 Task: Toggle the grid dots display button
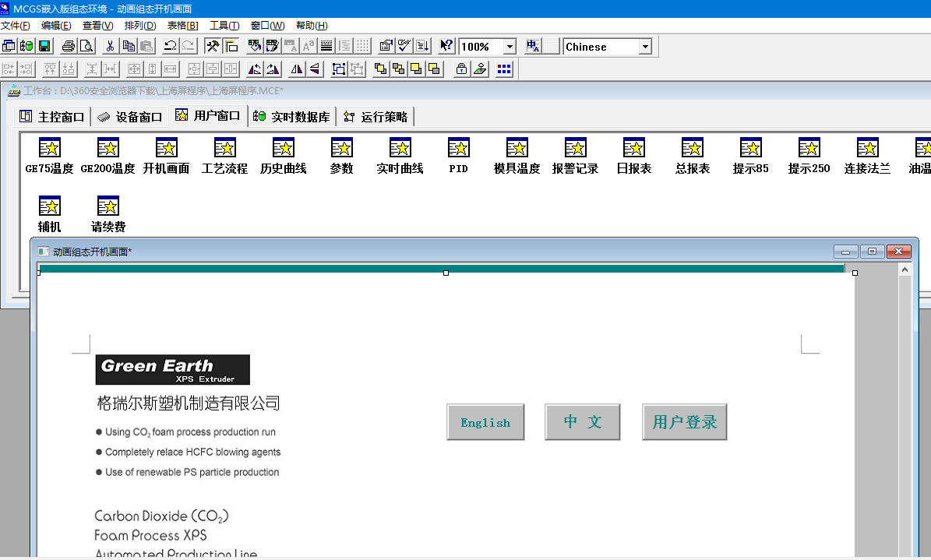tap(363, 47)
